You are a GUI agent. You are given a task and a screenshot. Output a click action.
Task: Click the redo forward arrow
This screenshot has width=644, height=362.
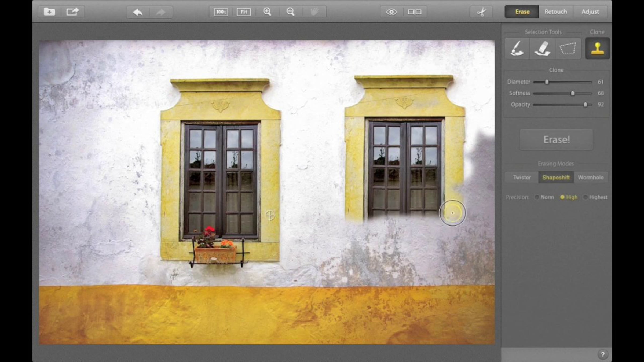[161, 12]
